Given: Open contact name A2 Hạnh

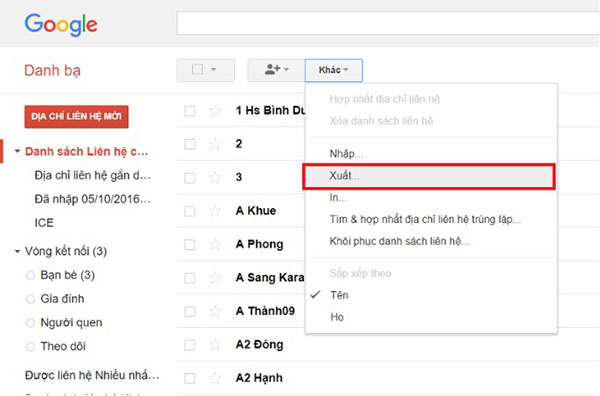Looking at the screenshot, I should (259, 378).
